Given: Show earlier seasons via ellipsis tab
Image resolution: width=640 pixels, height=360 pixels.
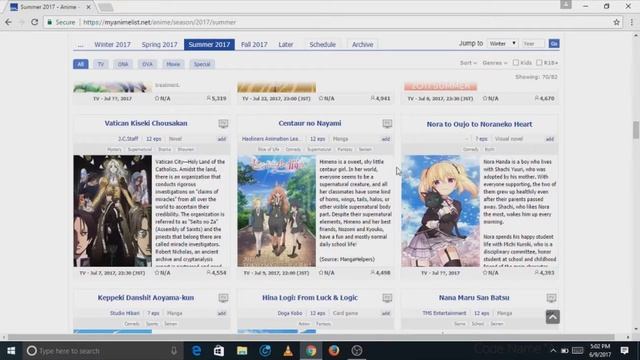Looking at the screenshot, I should (x=80, y=44).
